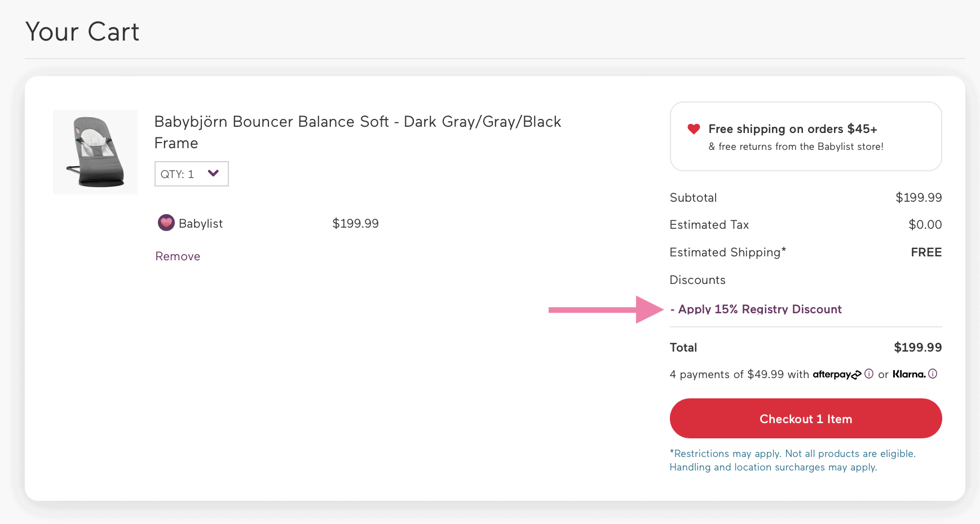Image resolution: width=980 pixels, height=524 pixels.
Task: Click the pink arrow pointing to the discount
Action: pyautogui.click(x=603, y=309)
